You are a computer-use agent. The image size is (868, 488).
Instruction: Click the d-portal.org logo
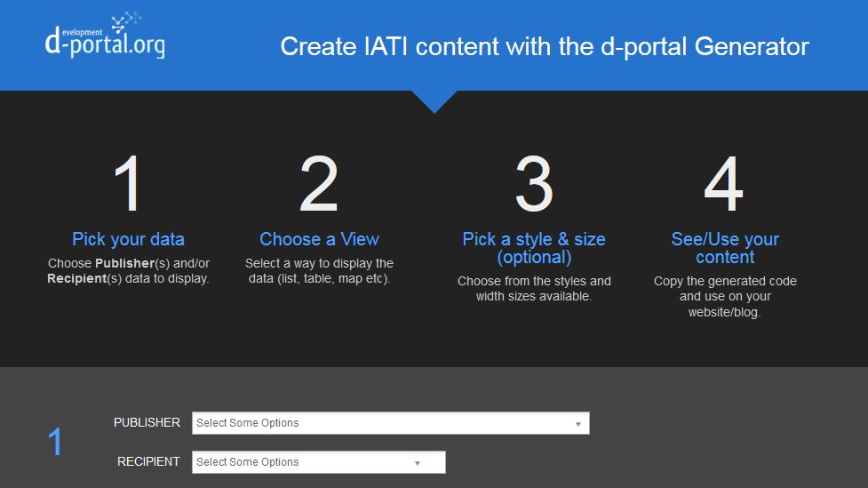(105, 35)
